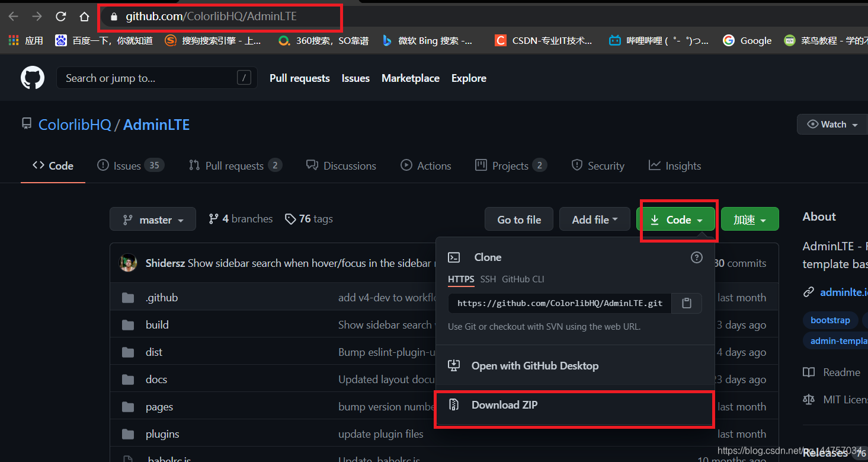
Task: Open the ColorlibHQ owner link
Action: click(75, 125)
